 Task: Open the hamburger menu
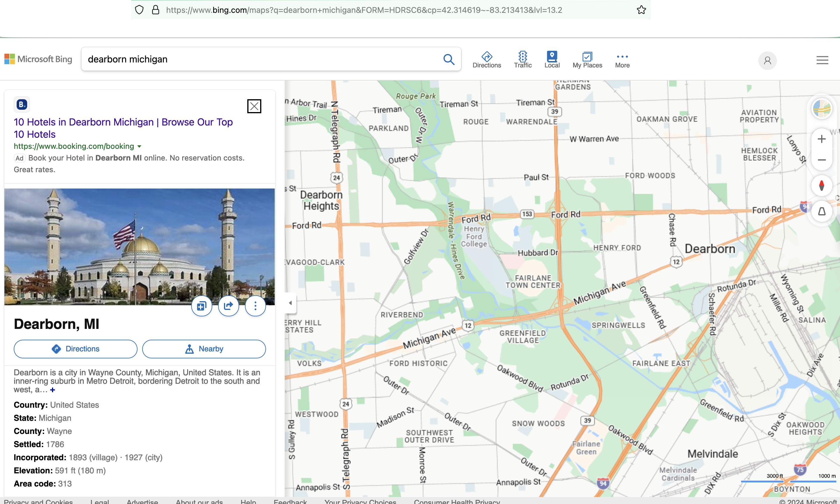822,60
